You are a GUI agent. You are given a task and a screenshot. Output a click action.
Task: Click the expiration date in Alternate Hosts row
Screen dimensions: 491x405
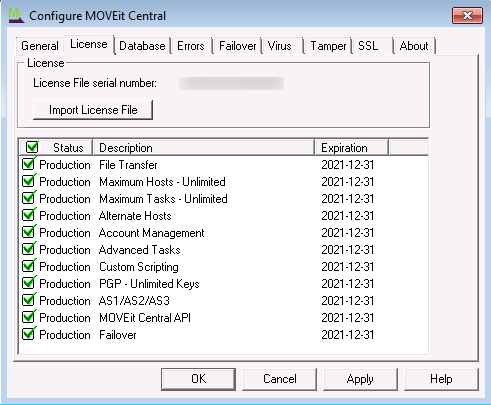point(348,216)
